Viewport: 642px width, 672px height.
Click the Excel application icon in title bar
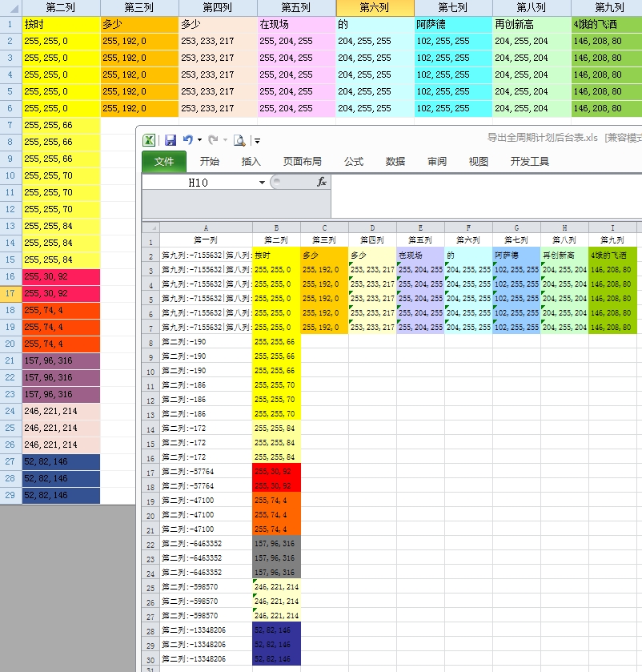click(149, 139)
